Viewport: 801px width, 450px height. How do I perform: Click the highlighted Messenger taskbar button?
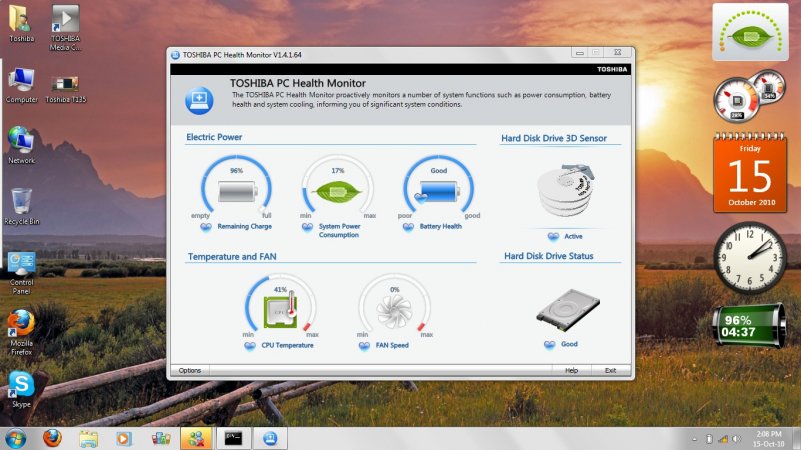tap(196, 438)
